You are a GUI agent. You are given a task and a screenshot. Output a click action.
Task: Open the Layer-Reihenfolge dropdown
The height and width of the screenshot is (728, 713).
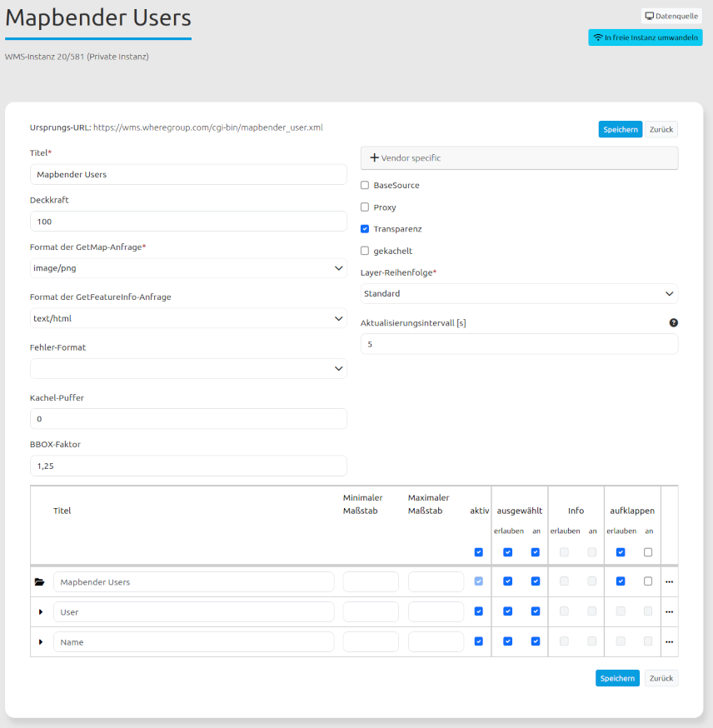click(x=519, y=293)
